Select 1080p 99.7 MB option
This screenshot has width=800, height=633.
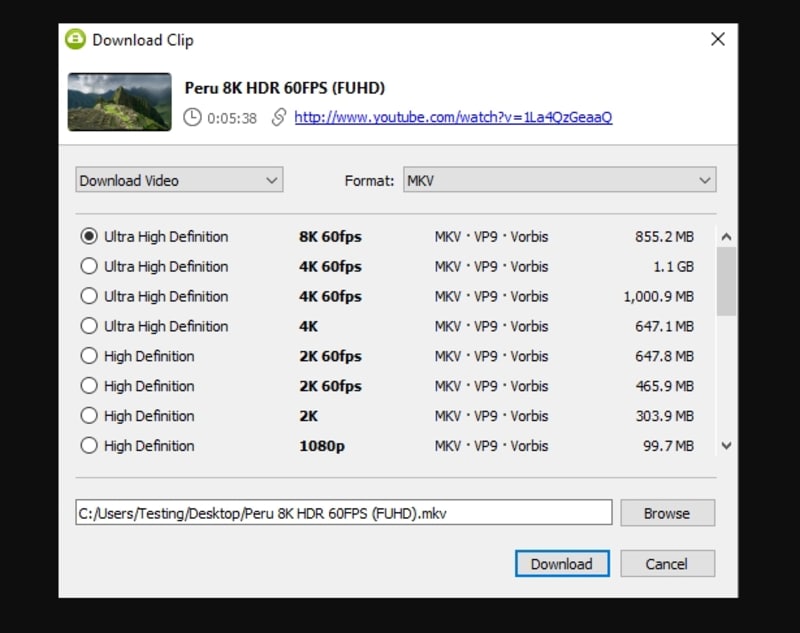(x=89, y=445)
